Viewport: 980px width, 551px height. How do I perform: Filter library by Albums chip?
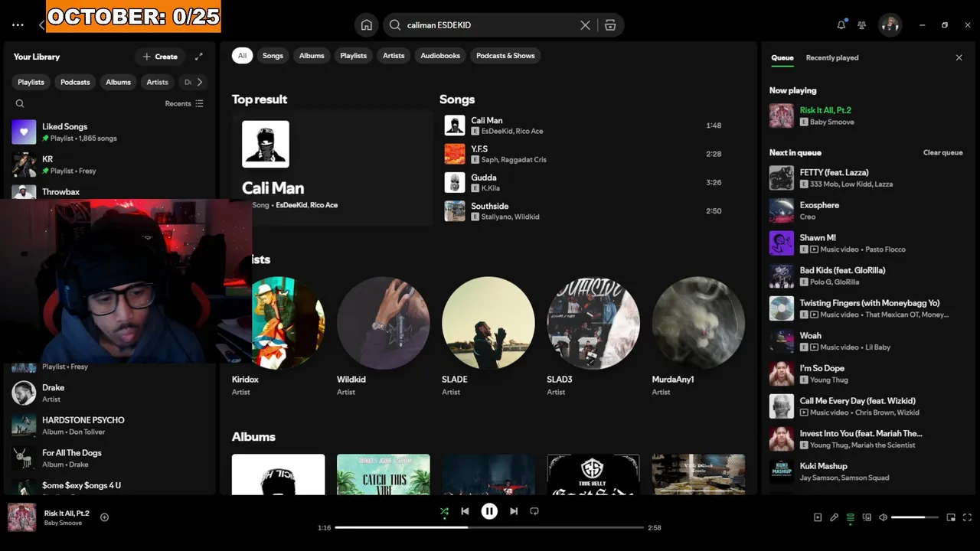118,82
